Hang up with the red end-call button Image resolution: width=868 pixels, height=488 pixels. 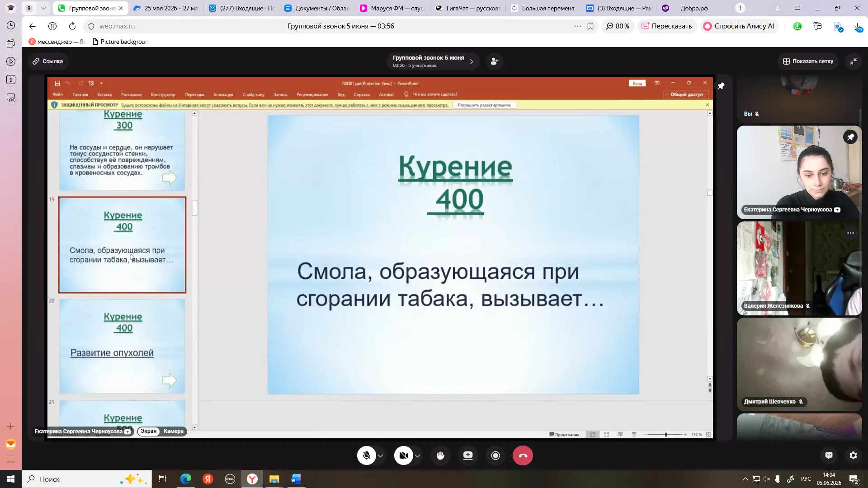(523, 455)
